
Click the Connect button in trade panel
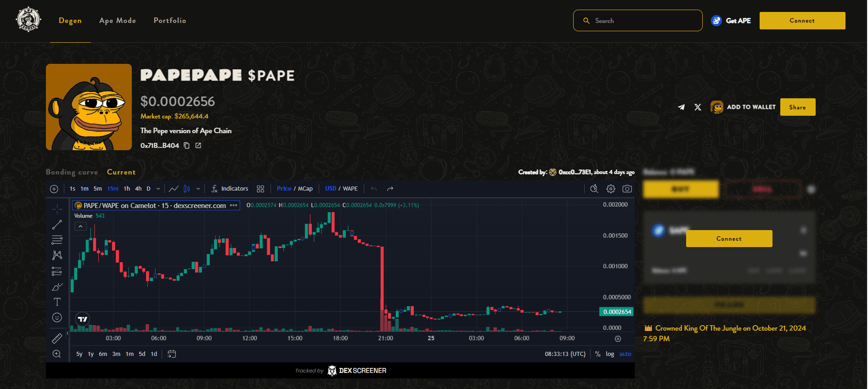tap(729, 239)
